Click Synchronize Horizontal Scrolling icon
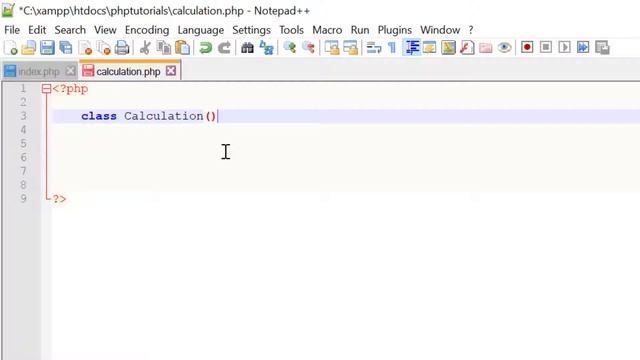The width and height of the screenshot is (640, 360). pyautogui.click(x=350, y=48)
